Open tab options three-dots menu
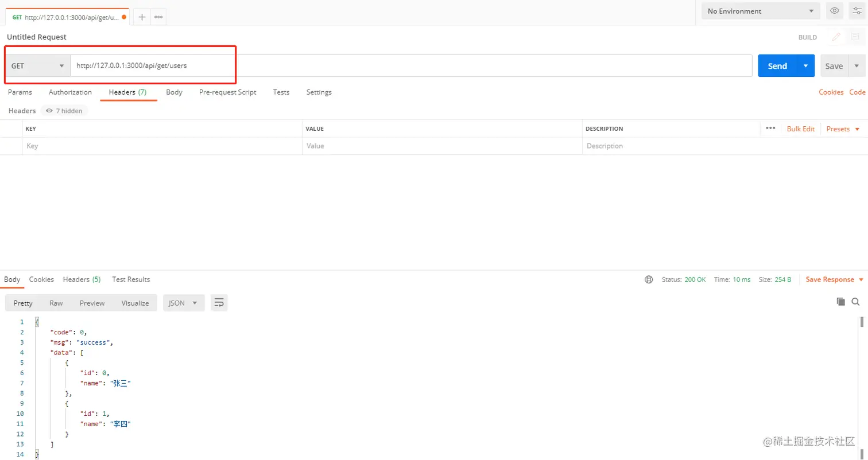 pos(158,17)
